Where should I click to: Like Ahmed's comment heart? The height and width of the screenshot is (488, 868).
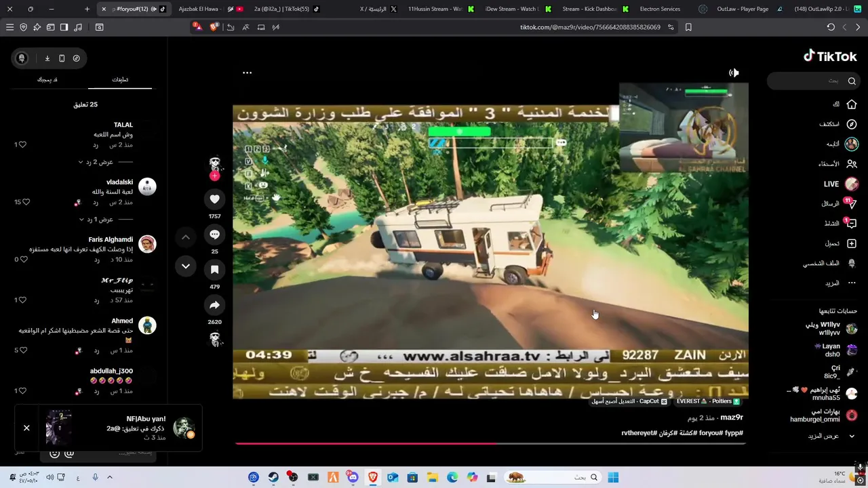coord(22,350)
